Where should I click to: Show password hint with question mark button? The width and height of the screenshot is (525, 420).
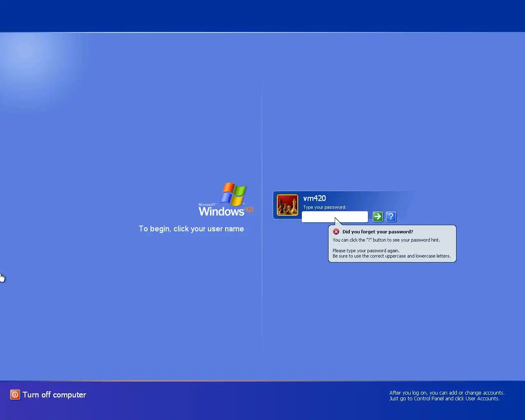pyautogui.click(x=391, y=217)
